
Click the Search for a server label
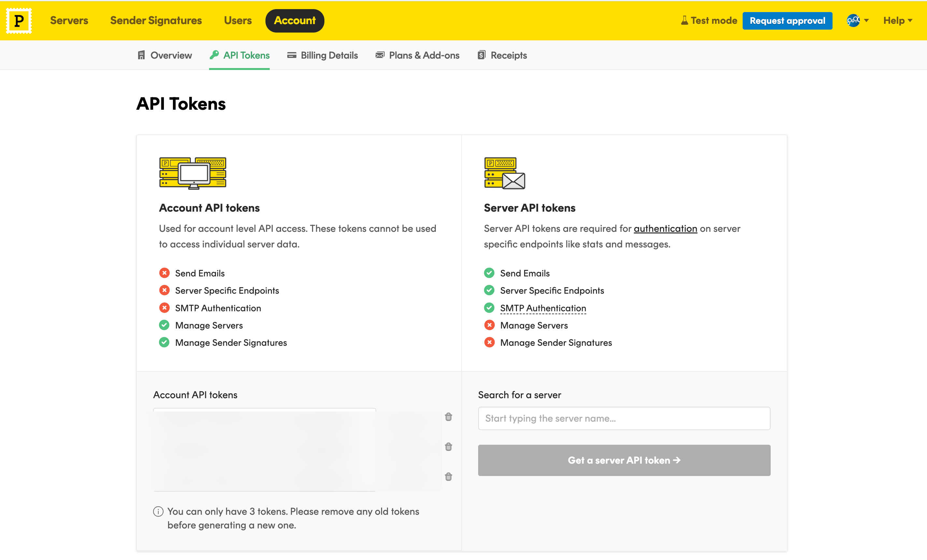(519, 395)
